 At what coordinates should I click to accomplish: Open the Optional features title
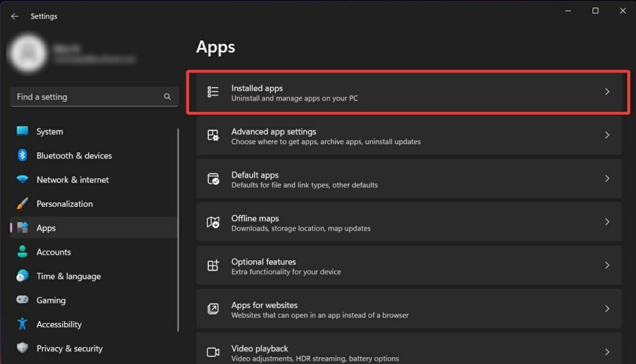click(263, 262)
